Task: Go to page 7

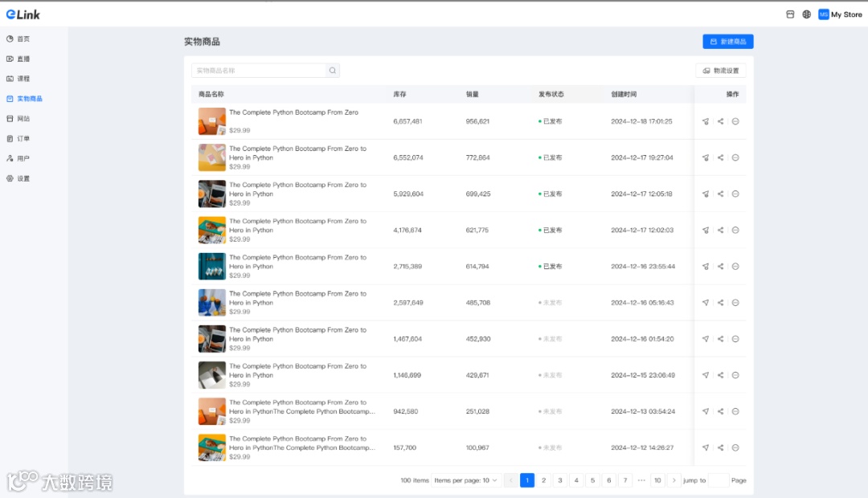Action: 625,480
